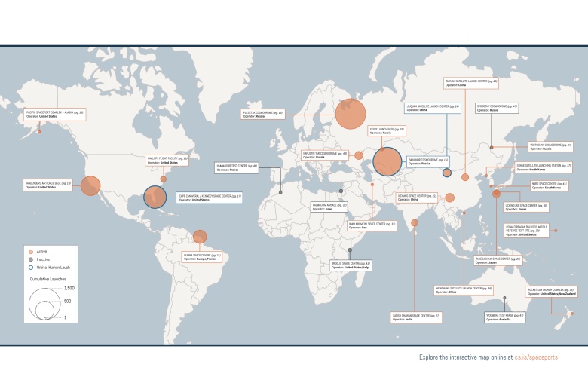Click the Kapustin Yar Cosmodrome circle marker
The image size is (588, 392).
pyautogui.click(x=359, y=156)
